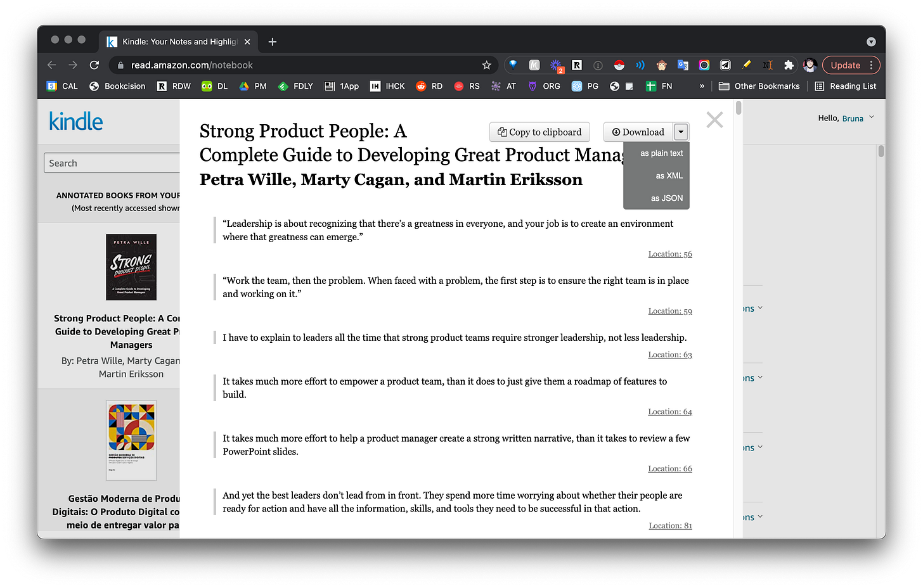923x588 pixels.
Task: Open the ORG bookmark
Action: pyautogui.click(x=545, y=86)
